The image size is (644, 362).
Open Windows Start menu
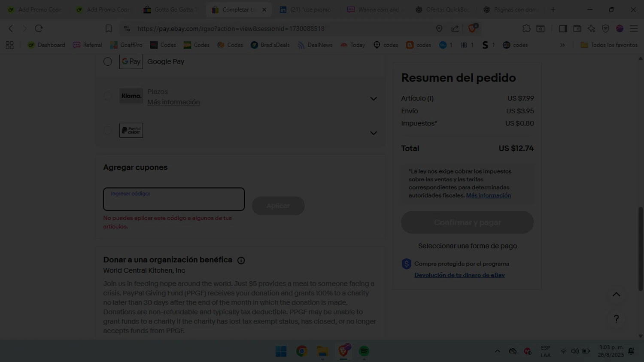pyautogui.click(x=281, y=351)
